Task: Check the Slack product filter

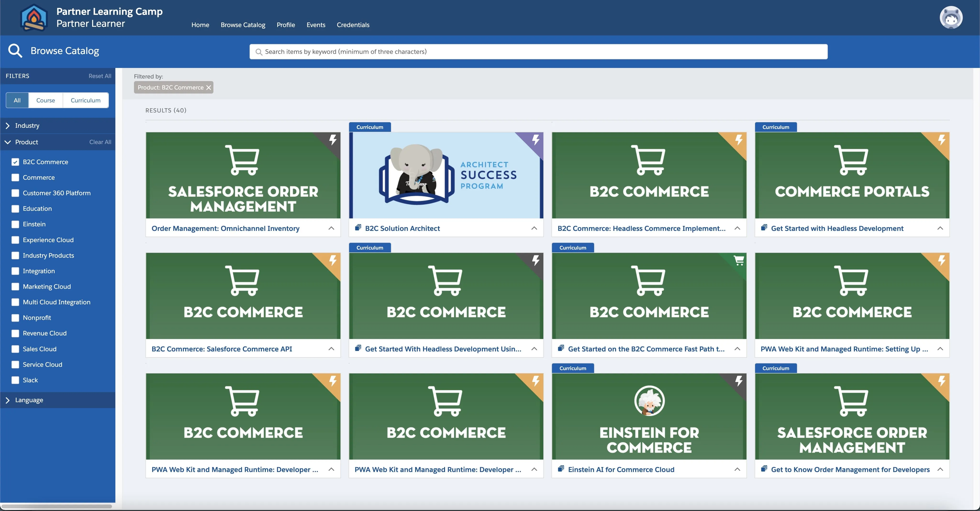Action: (15, 380)
